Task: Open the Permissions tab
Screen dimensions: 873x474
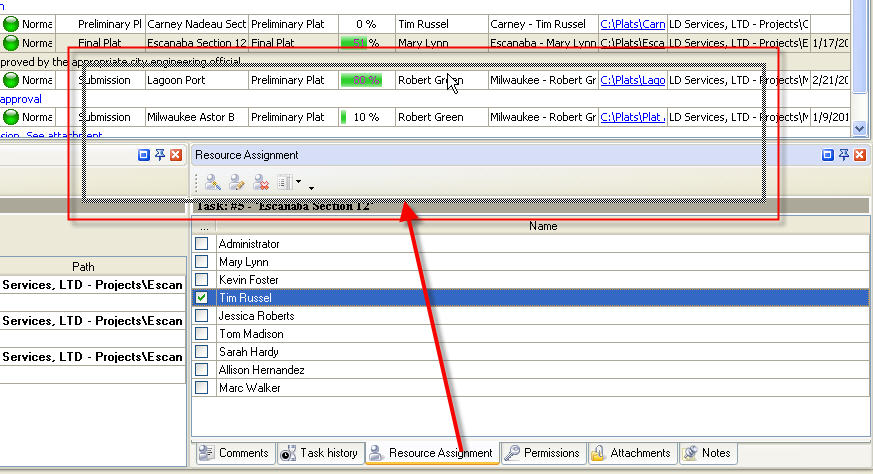Action: point(543,453)
